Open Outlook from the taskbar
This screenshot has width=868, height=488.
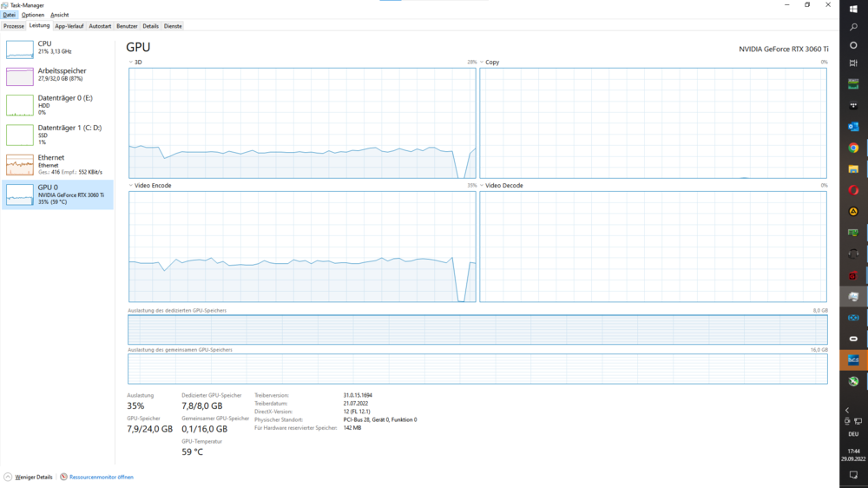[853, 127]
